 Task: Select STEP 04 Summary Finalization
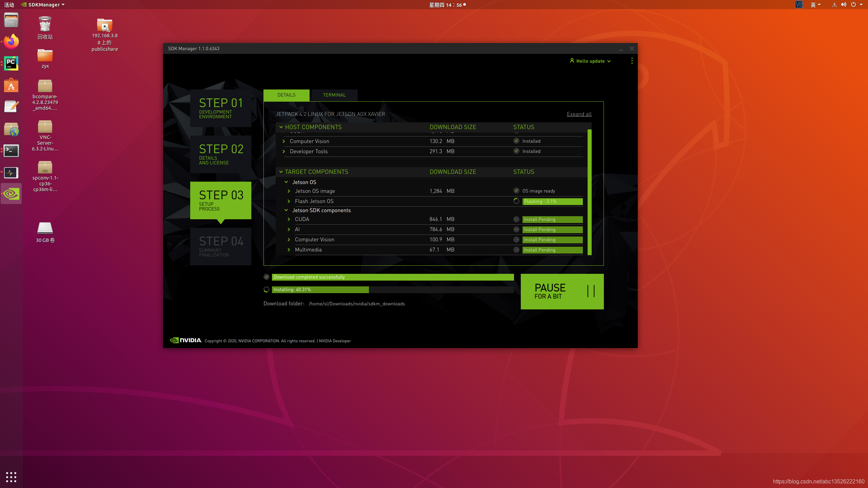(220, 246)
